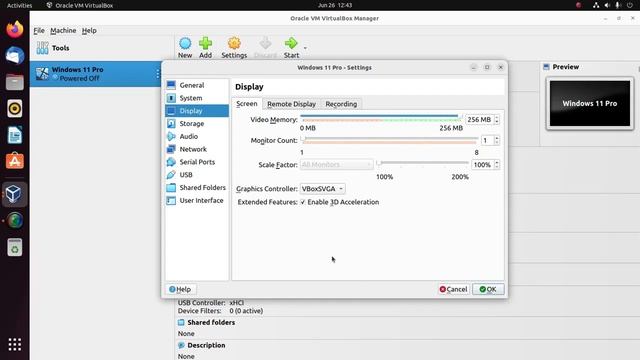This screenshot has width=640, height=360.
Task: Open the Shared Folders settings category
Action: [x=197, y=187]
